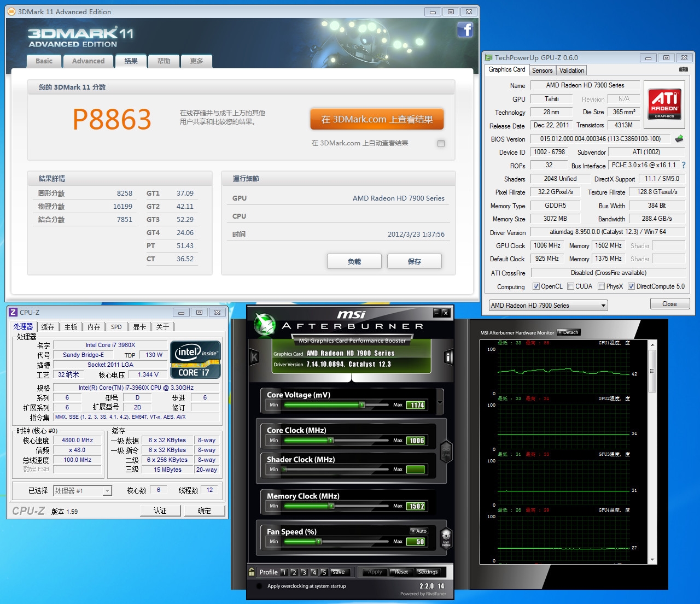Click the BIOS save chip icon

coord(679,139)
